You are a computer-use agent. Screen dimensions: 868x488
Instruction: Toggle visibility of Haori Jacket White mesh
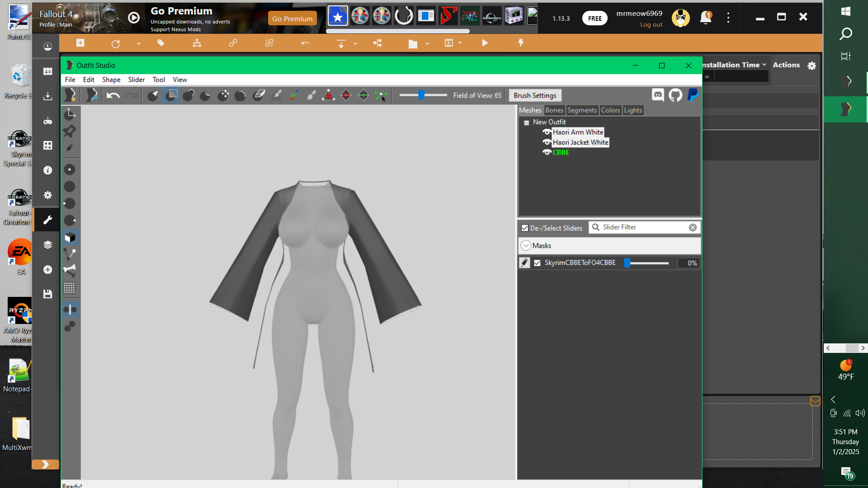(x=547, y=142)
